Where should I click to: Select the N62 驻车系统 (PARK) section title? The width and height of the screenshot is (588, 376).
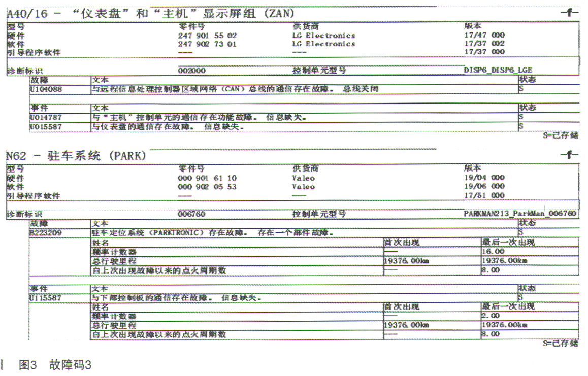[x=77, y=156]
